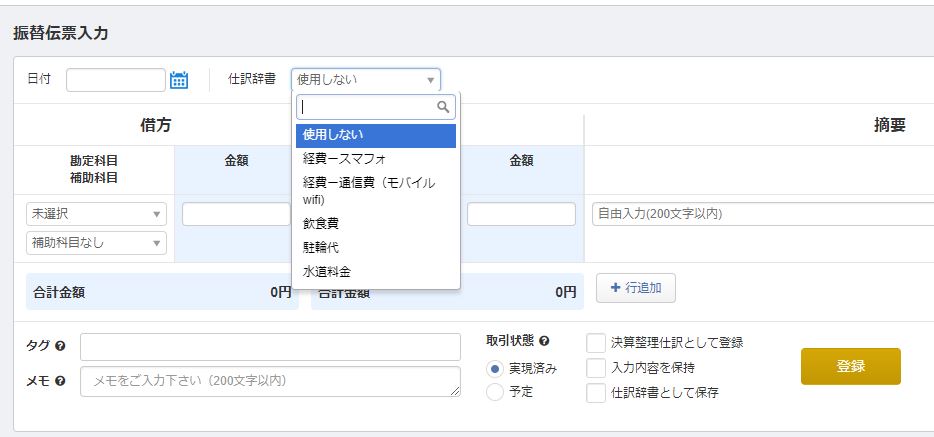Click the search magnifier in the dropdown
934x437 pixels.
click(443, 107)
